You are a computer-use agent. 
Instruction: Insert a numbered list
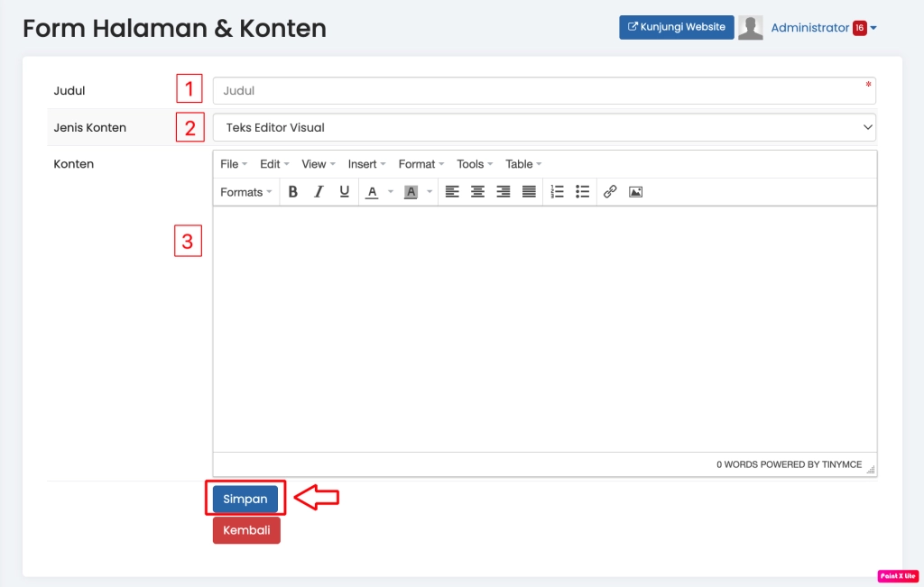(557, 192)
